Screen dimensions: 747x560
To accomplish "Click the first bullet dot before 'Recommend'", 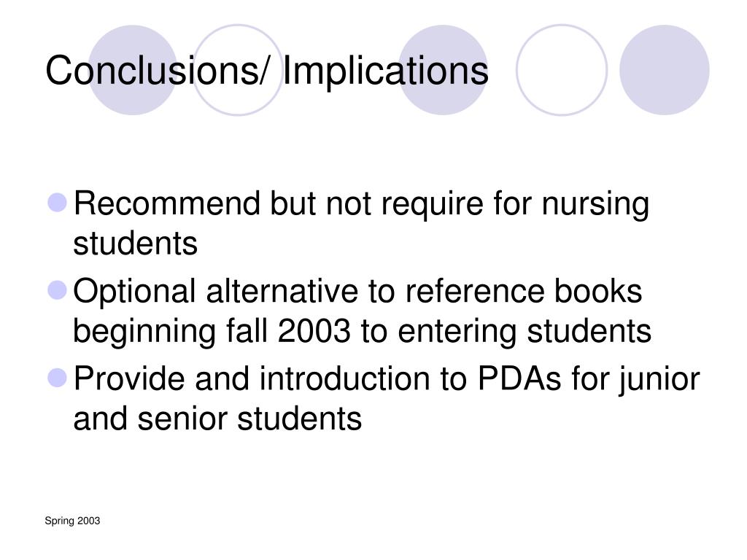I will (x=58, y=203).
